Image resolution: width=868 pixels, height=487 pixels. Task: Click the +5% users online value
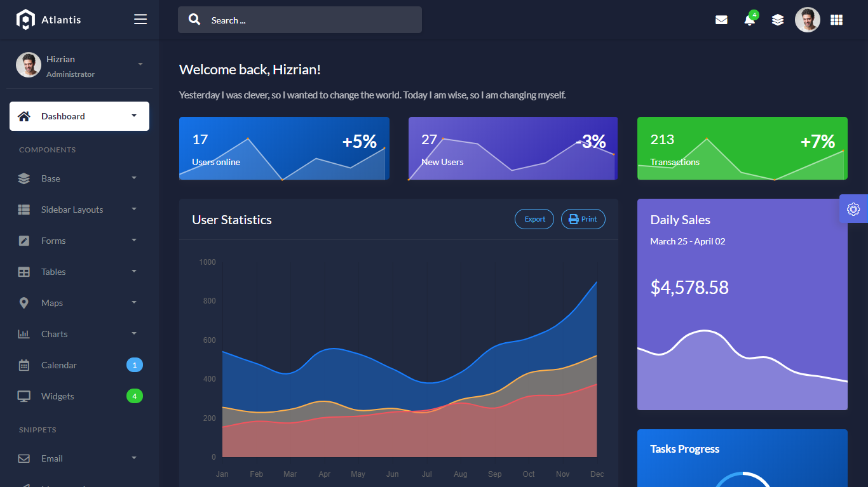[x=360, y=141]
